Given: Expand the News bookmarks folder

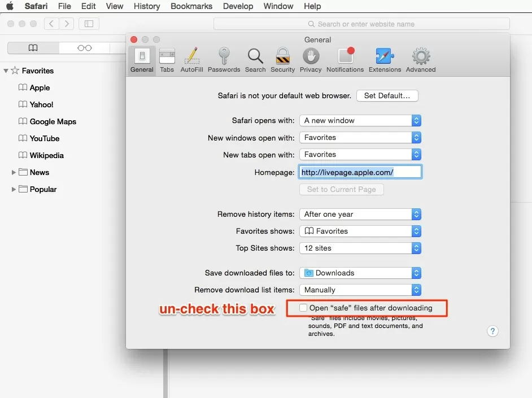Looking at the screenshot, I should coord(14,173).
